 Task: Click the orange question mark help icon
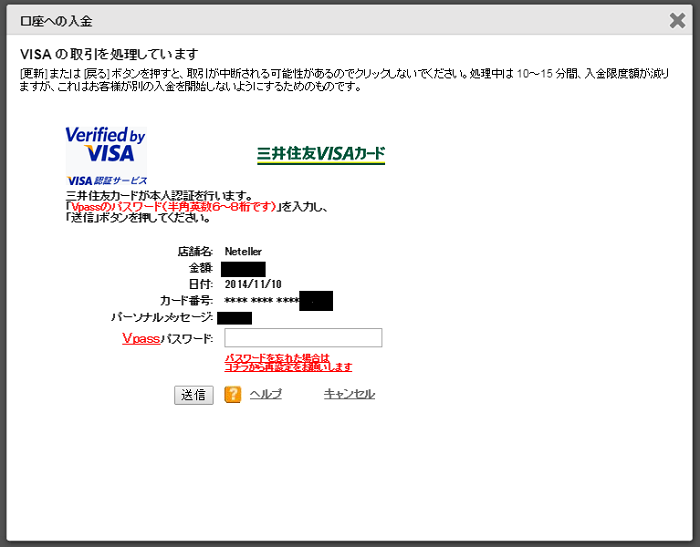[233, 395]
